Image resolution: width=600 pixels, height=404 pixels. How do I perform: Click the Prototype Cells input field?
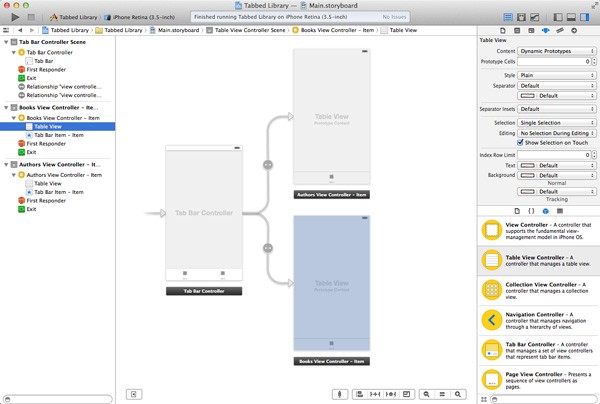click(x=554, y=61)
